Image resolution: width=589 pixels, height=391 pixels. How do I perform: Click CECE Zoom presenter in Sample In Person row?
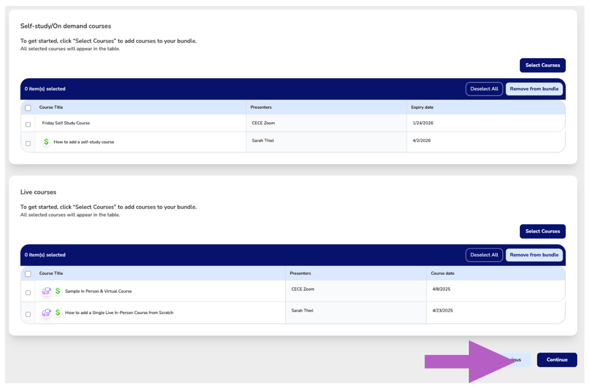(302, 289)
